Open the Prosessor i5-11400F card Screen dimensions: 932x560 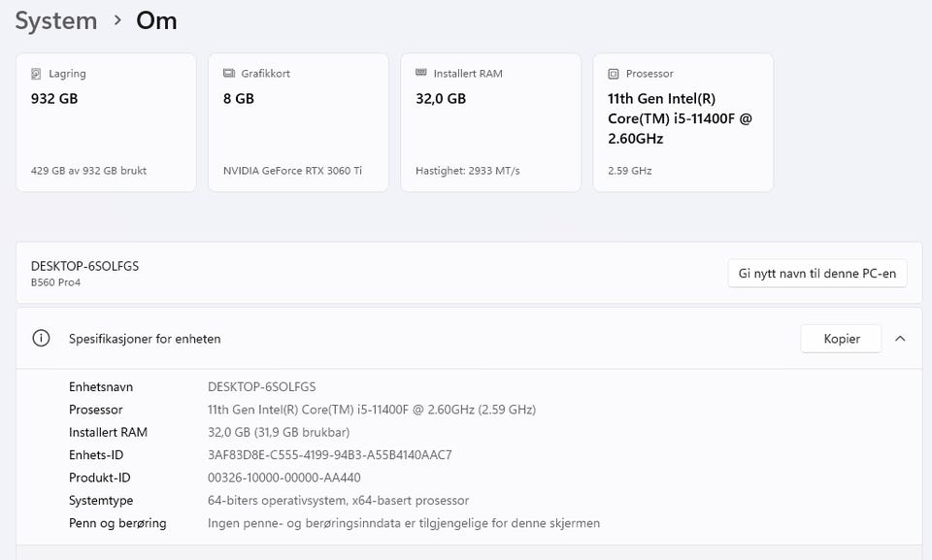click(x=682, y=122)
